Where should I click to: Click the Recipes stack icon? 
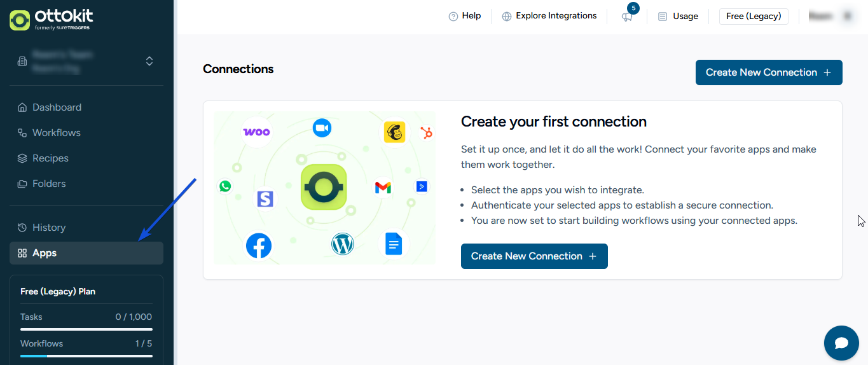coord(22,158)
